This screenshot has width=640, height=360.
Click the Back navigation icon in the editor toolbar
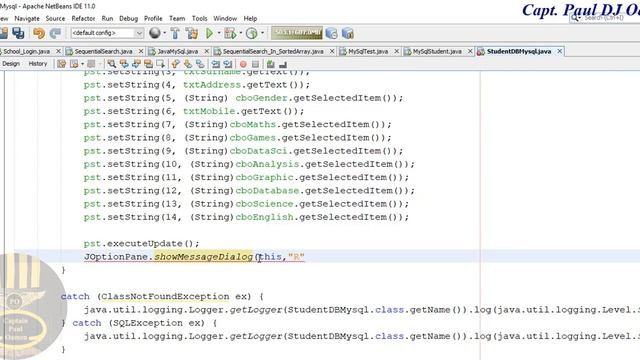tap(74, 64)
